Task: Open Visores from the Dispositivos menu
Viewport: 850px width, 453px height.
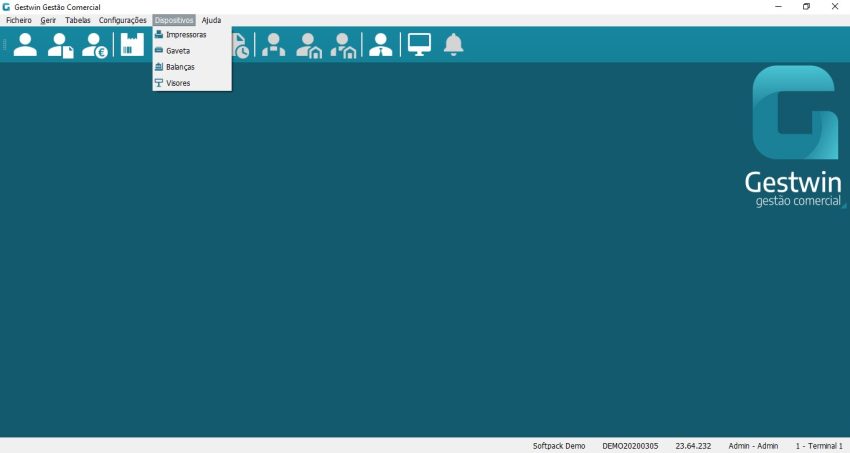Action: (x=178, y=83)
